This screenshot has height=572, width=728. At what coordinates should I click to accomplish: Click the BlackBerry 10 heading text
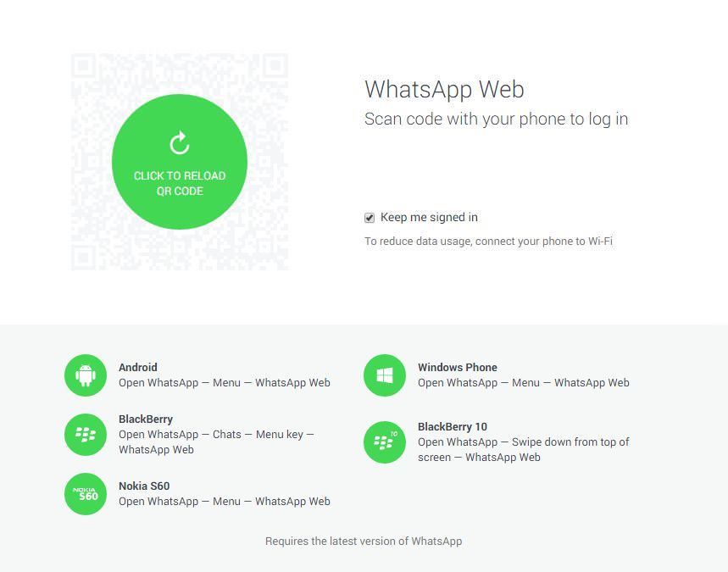[x=453, y=427]
